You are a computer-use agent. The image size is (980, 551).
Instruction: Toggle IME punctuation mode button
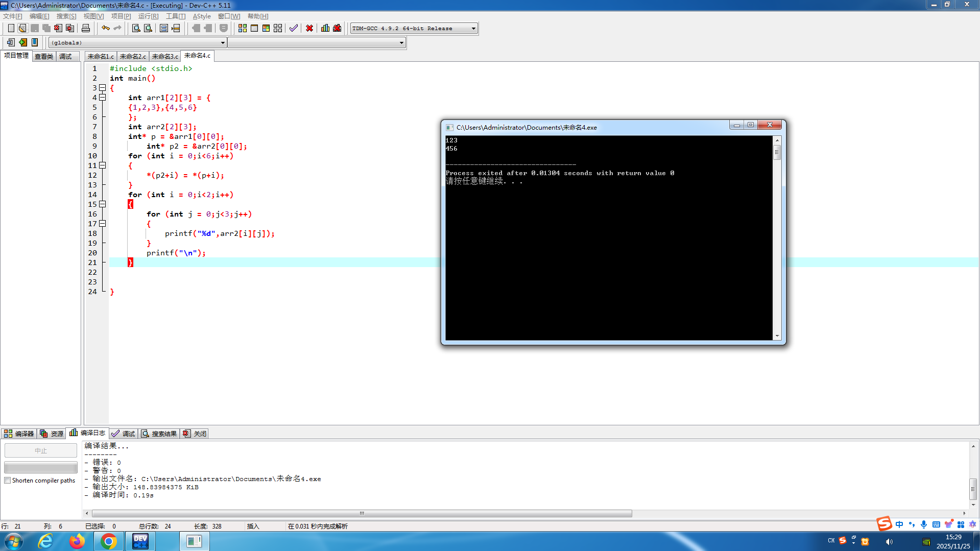click(x=912, y=524)
